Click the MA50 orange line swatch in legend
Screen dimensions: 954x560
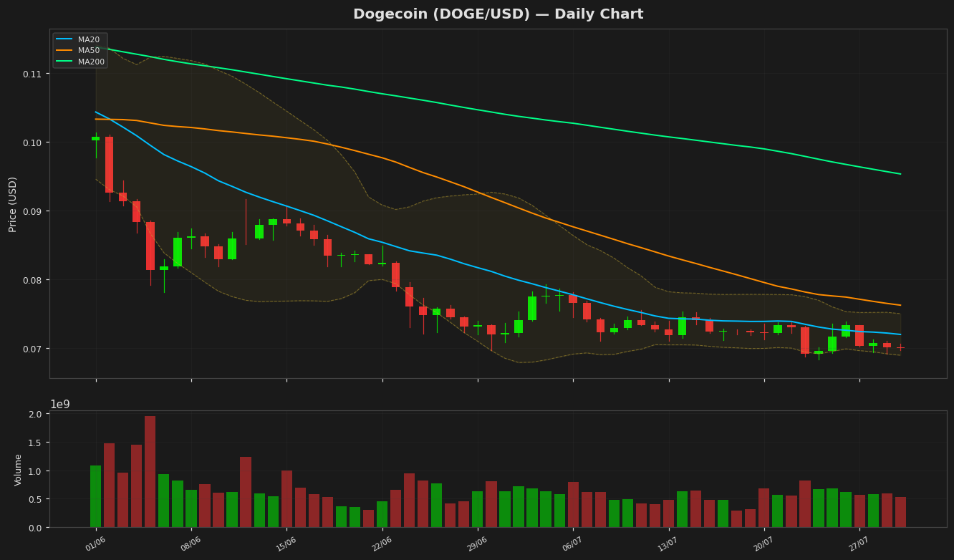pos(65,50)
